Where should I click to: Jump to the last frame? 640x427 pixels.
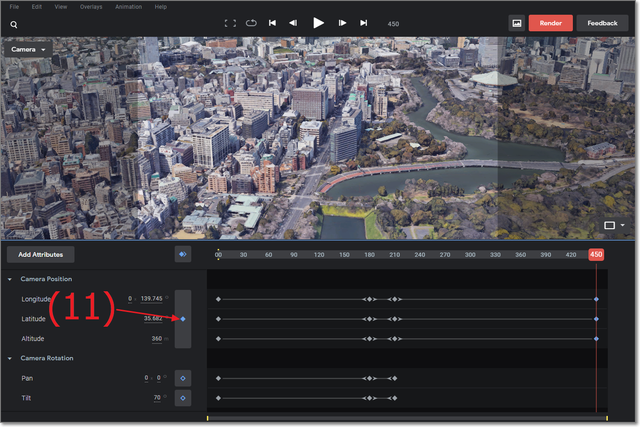pos(364,22)
